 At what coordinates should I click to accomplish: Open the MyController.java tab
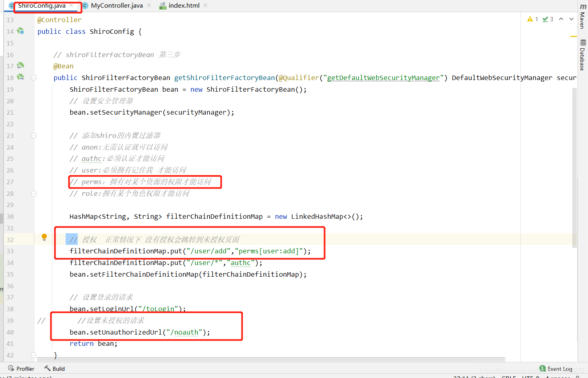[117, 6]
